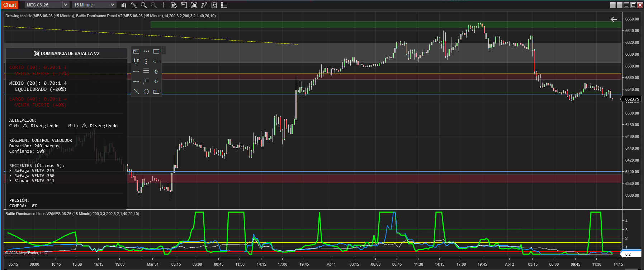Open the bar type chart style icon
The image size is (644, 270).
[x=124, y=5]
